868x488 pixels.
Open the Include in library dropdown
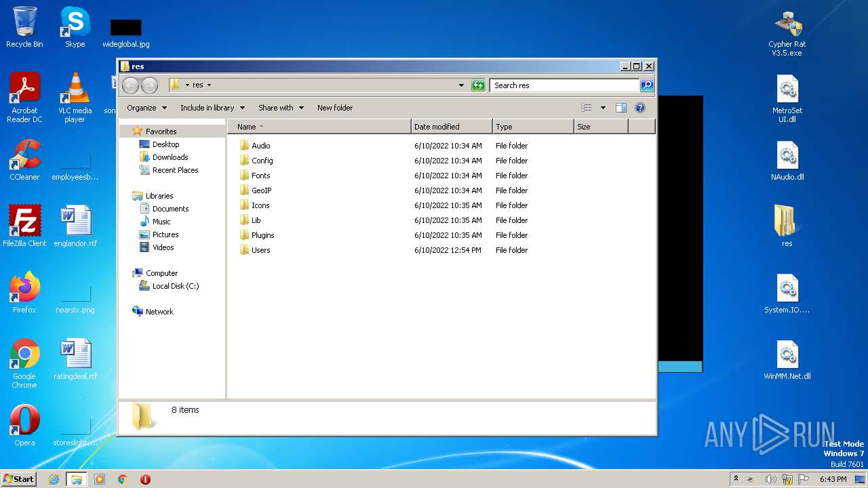tap(212, 108)
